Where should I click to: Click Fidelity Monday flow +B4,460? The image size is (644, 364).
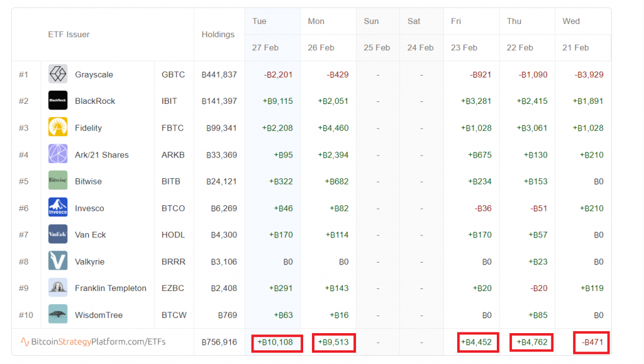(x=333, y=128)
